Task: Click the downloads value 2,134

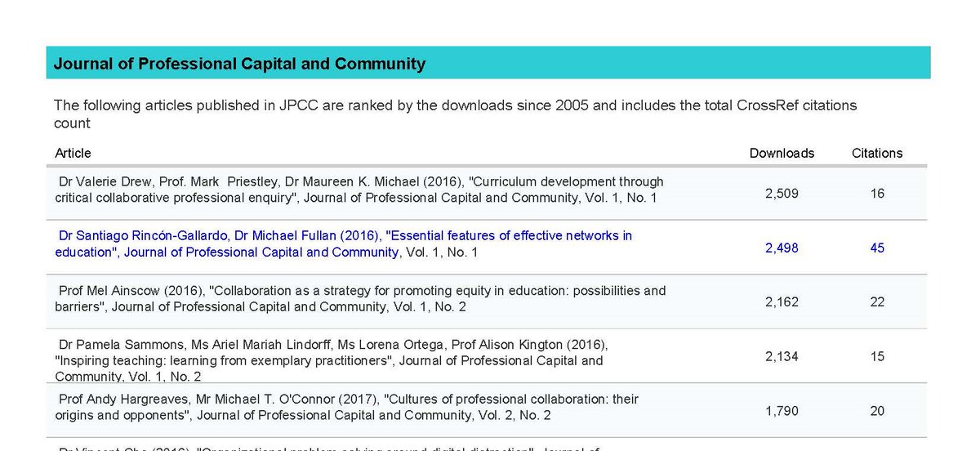Action: pyautogui.click(x=782, y=356)
